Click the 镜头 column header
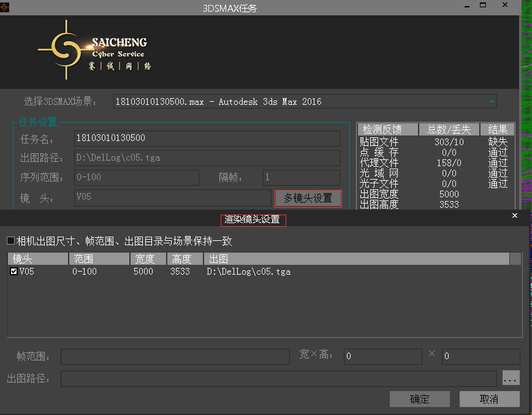532x415 pixels. point(37,259)
